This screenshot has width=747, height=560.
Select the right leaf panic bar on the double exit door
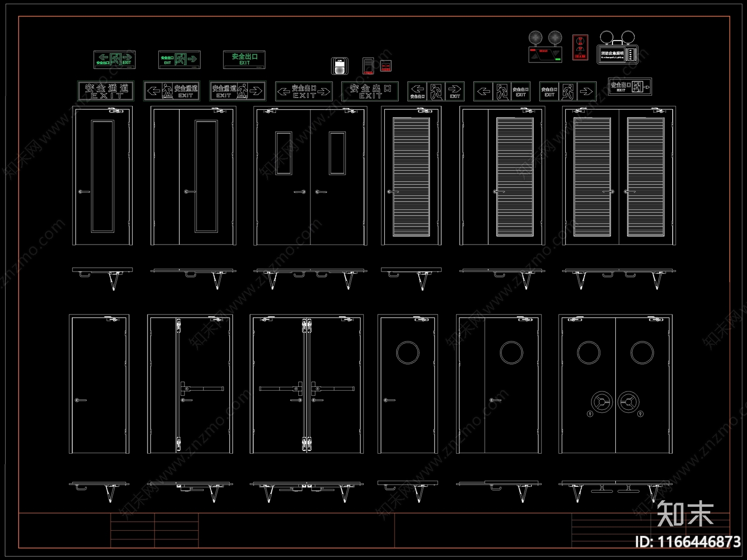pos(333,388)
